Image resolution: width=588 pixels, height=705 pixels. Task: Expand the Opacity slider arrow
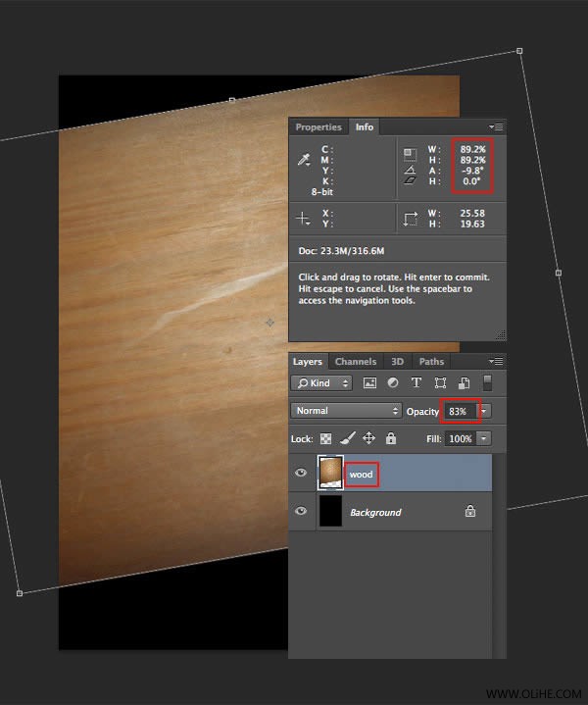coord(484,411)
